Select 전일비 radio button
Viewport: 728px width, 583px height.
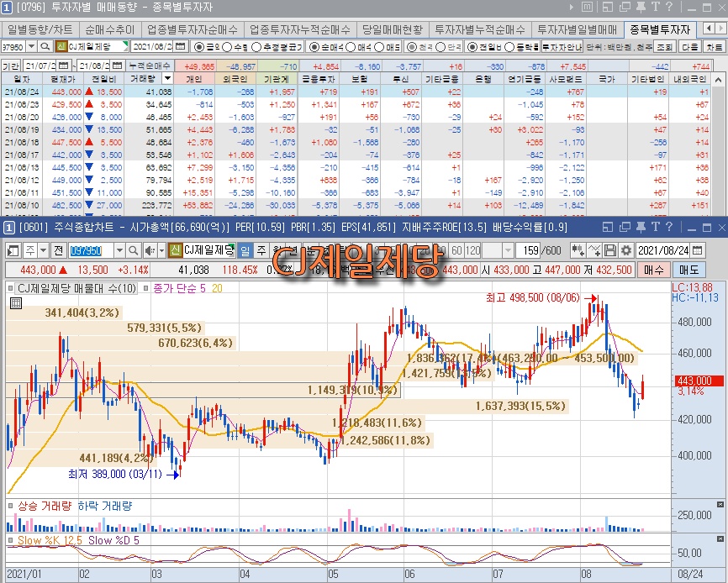(472, 47)
